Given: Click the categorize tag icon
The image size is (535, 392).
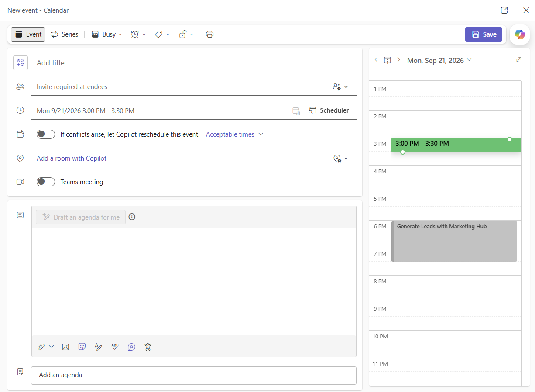Looking at the screenshot, I should (x=159, y=34).
